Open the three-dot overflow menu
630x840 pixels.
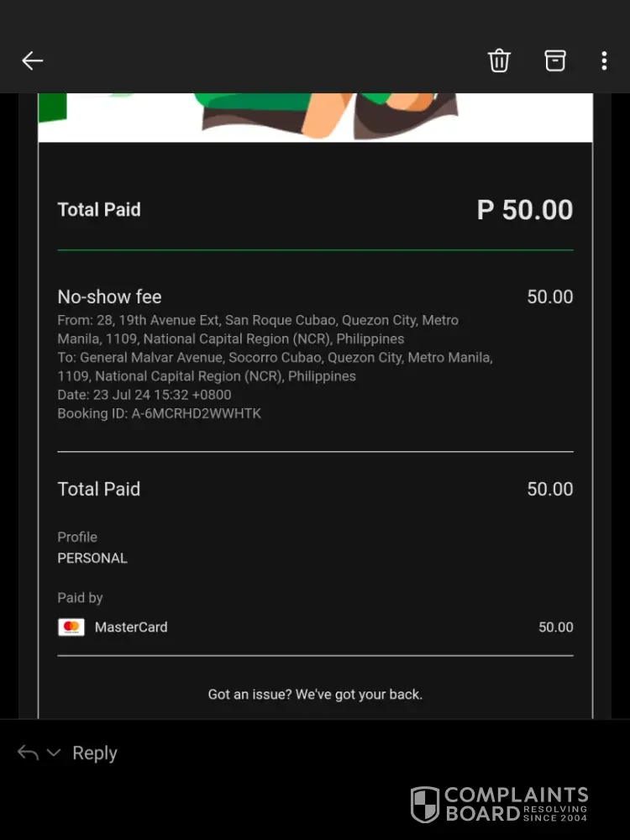604,60
